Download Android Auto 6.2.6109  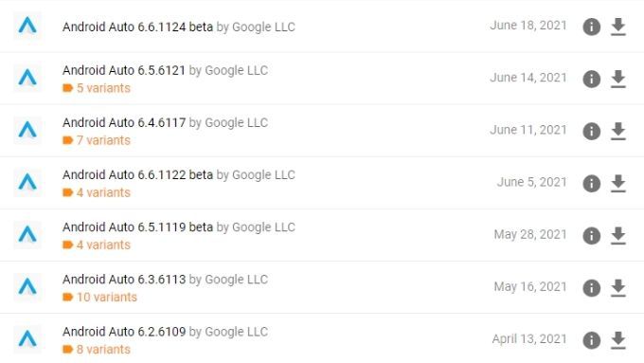pos(618,340)
